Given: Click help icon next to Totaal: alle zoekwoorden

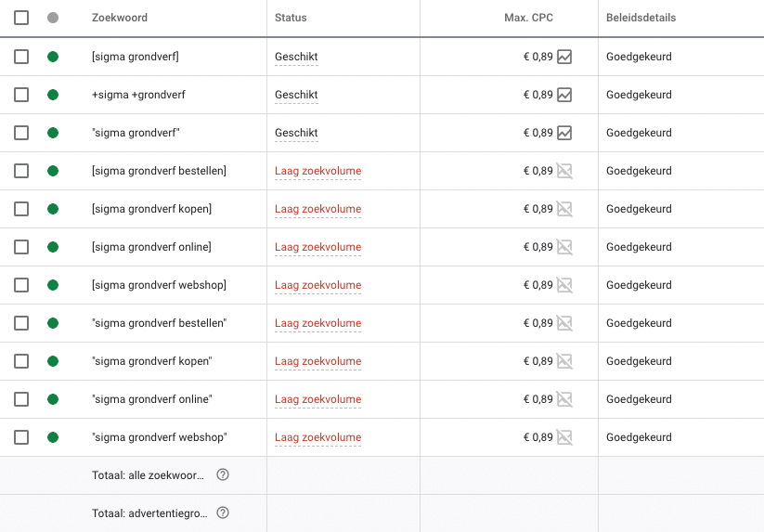Looking at the screenshot, I should [223, 474].
